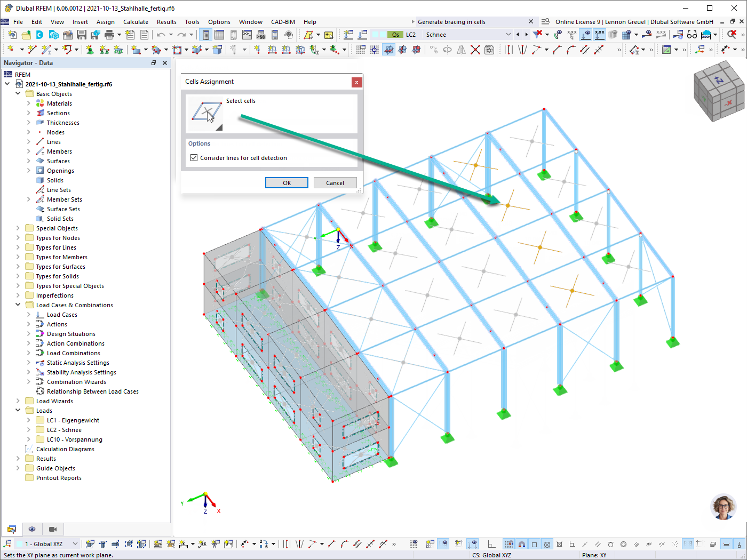Open the camera view tab in Navigator

(x=53, y=529)
